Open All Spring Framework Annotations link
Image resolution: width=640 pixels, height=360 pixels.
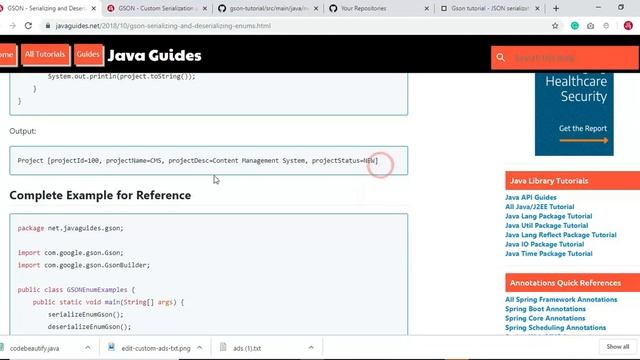point(561,300)
